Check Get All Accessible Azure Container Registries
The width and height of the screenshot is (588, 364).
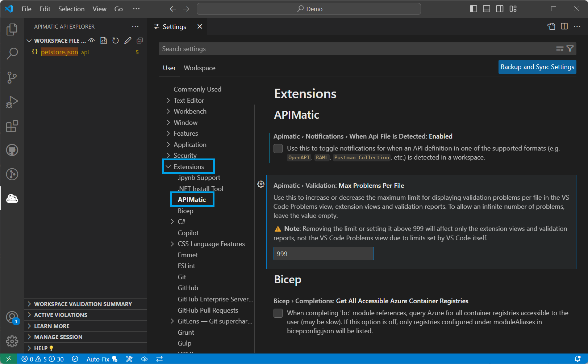pyautogui.click(x=278, y=313)
